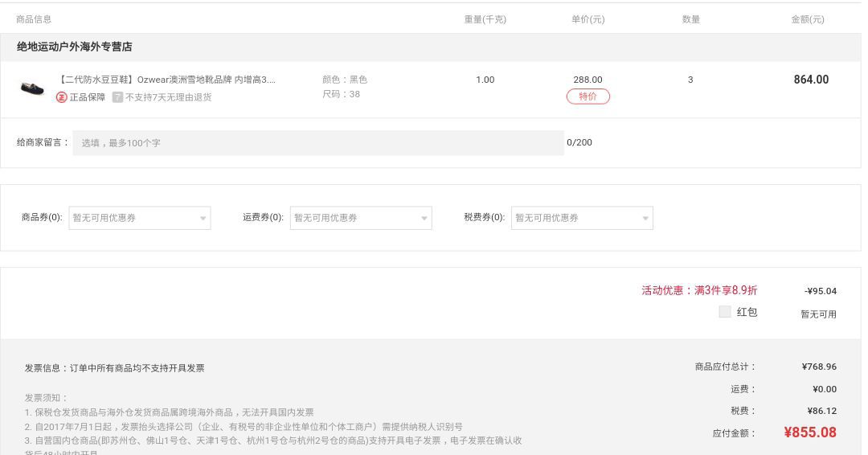868x455 pixels.
Task: Click the store name 绝地运动户外海外专营店
Action: coord(74,47)
